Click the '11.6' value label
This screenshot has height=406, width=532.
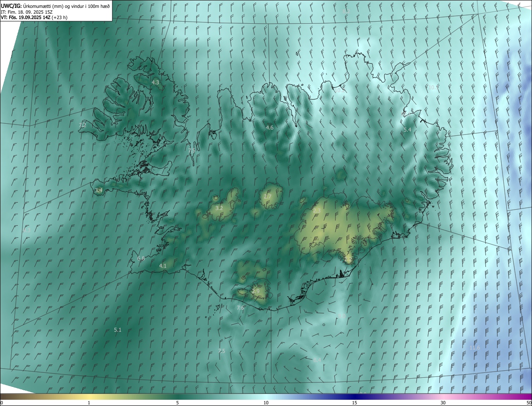point(475,347)
